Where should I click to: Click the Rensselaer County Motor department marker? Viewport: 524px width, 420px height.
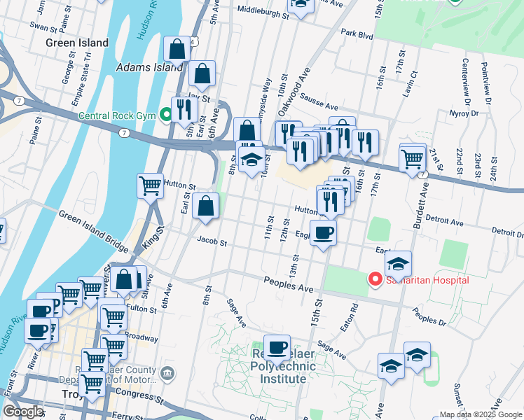[x=167, y=374]
